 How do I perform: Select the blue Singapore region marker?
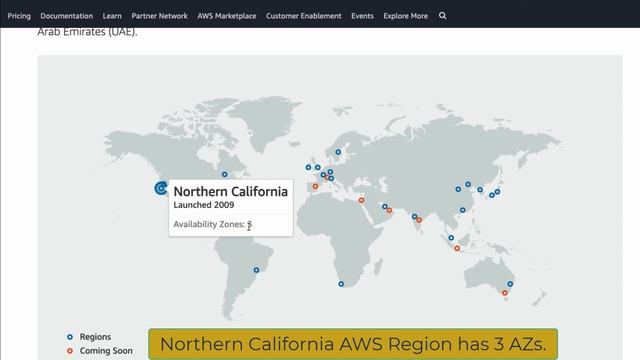click(451, 238)
